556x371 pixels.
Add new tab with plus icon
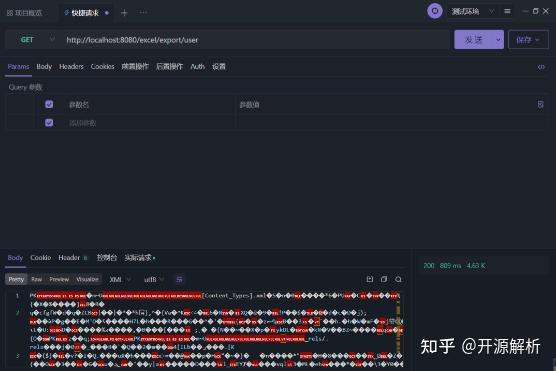tap(124, 13)
